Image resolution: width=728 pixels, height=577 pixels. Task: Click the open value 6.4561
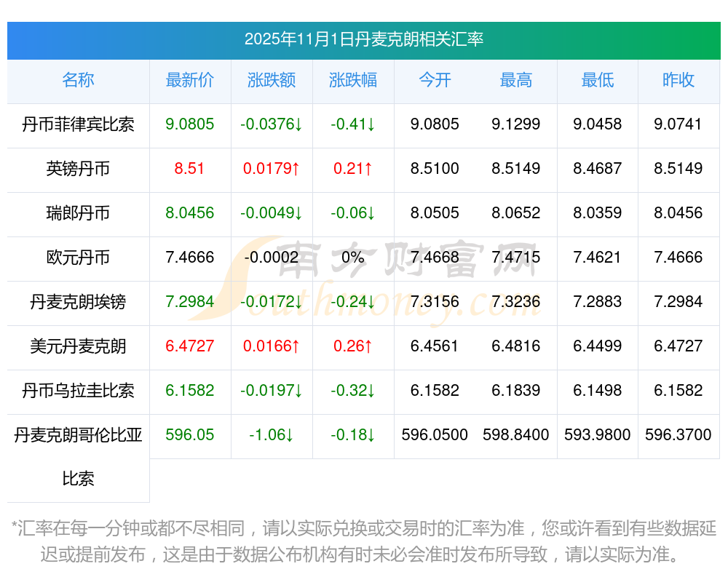tap(435, 346)
